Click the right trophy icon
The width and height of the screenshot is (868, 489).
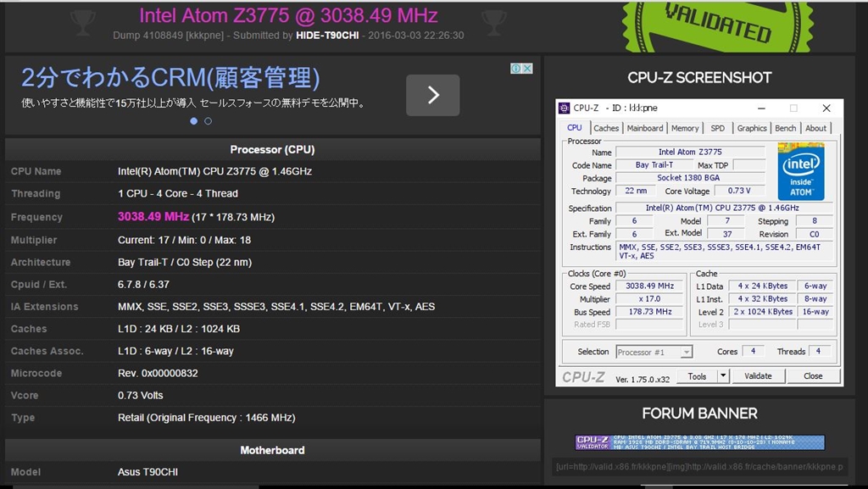pyautogui.click(x=494, y=23)
